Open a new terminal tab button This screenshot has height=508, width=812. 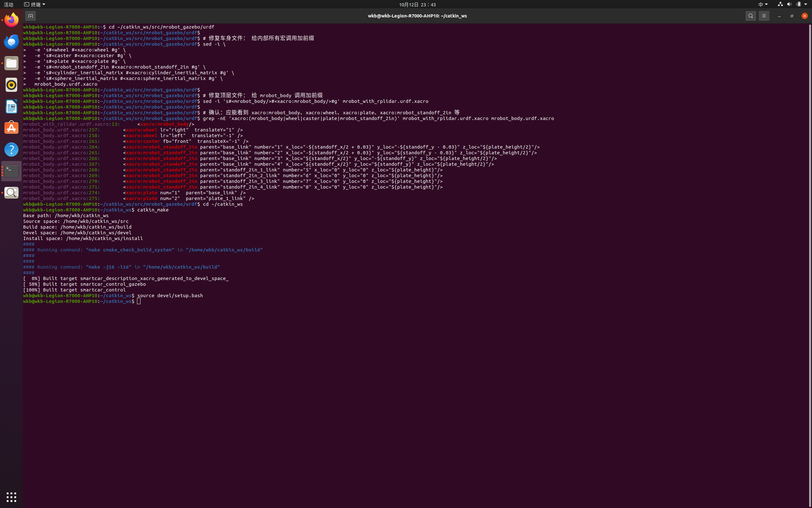[x=30, y=16]
